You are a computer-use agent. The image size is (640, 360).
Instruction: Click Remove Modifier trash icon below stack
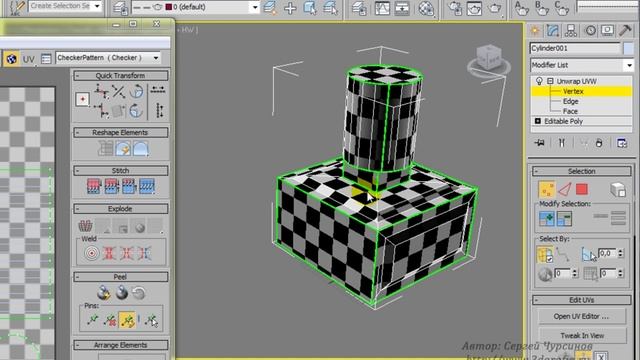(x=599, y=143)
